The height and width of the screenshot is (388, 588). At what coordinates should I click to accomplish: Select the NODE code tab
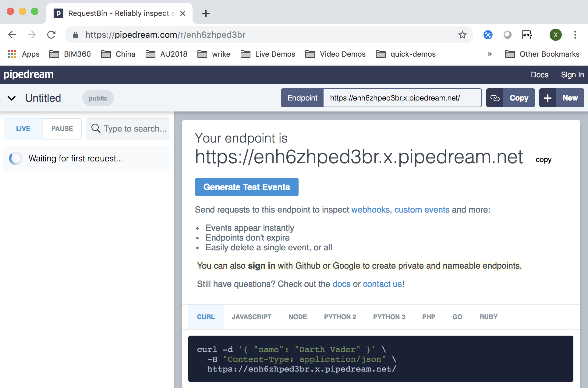[x=298, y=317]
